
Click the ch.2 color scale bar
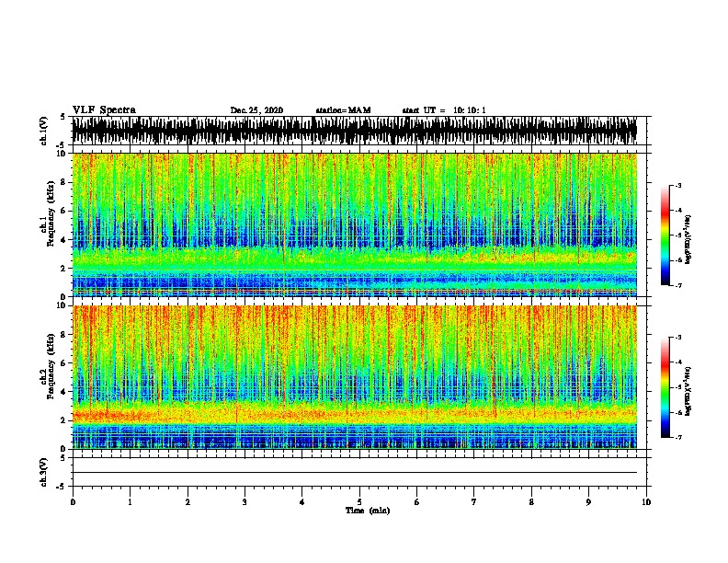click(x=665, y=387)
